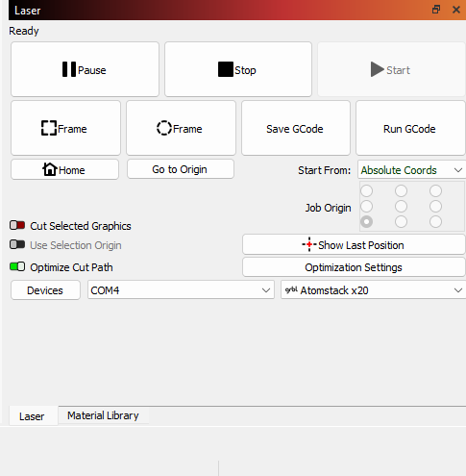Select top-right Job Origin radio

coord(435,191)
